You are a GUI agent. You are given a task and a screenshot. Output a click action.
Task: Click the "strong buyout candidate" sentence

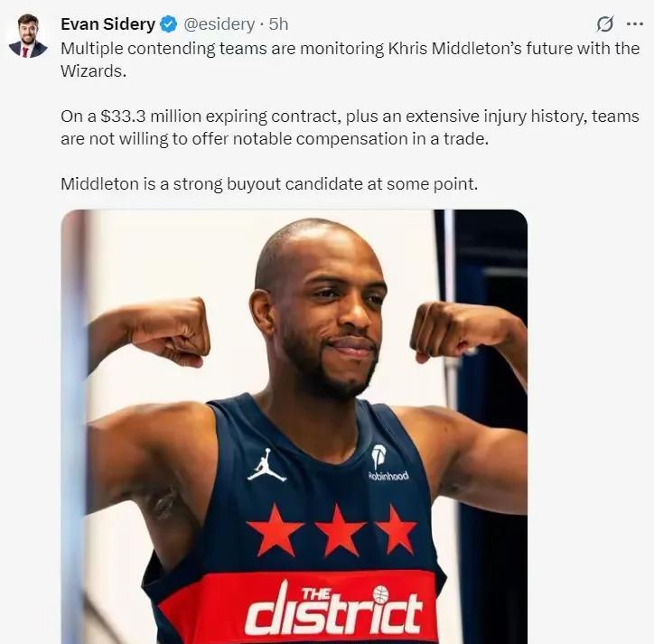(269, 184)
